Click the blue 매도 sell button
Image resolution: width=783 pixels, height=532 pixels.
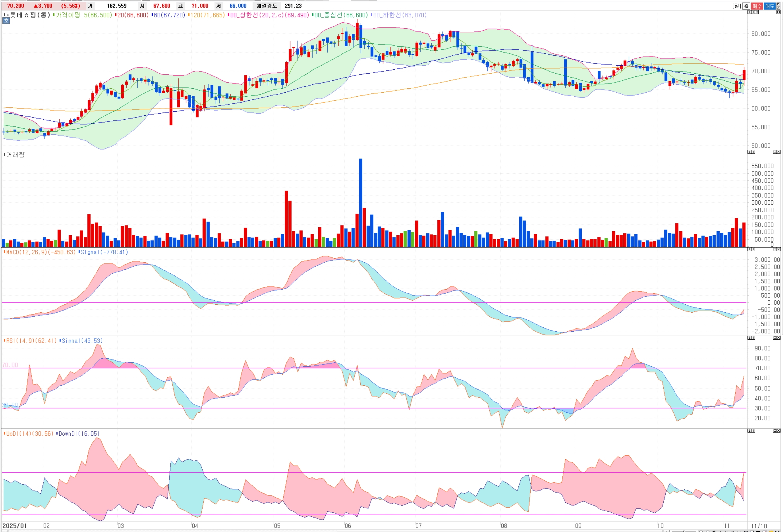[769, 6]
